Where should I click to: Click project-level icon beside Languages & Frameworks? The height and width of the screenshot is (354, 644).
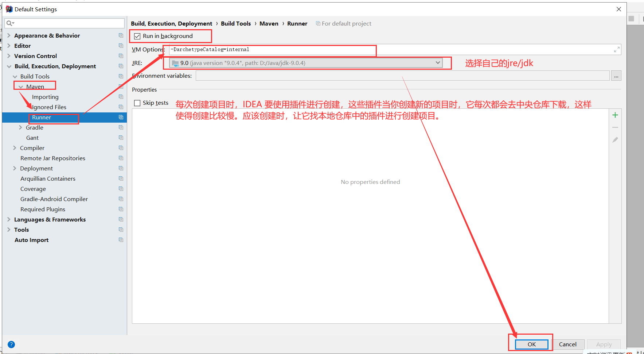pos(121,219)
